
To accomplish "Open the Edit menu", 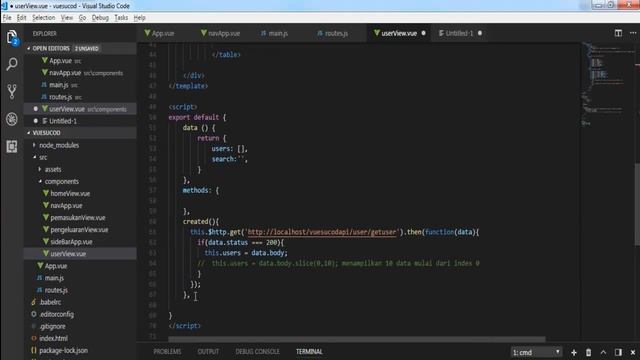I will [x=21, y=18].
